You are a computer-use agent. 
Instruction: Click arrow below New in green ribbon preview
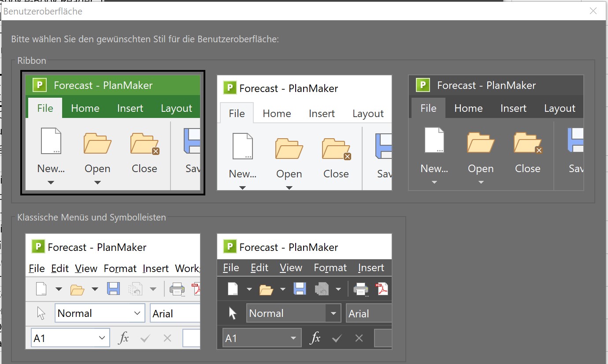(51, 183)
